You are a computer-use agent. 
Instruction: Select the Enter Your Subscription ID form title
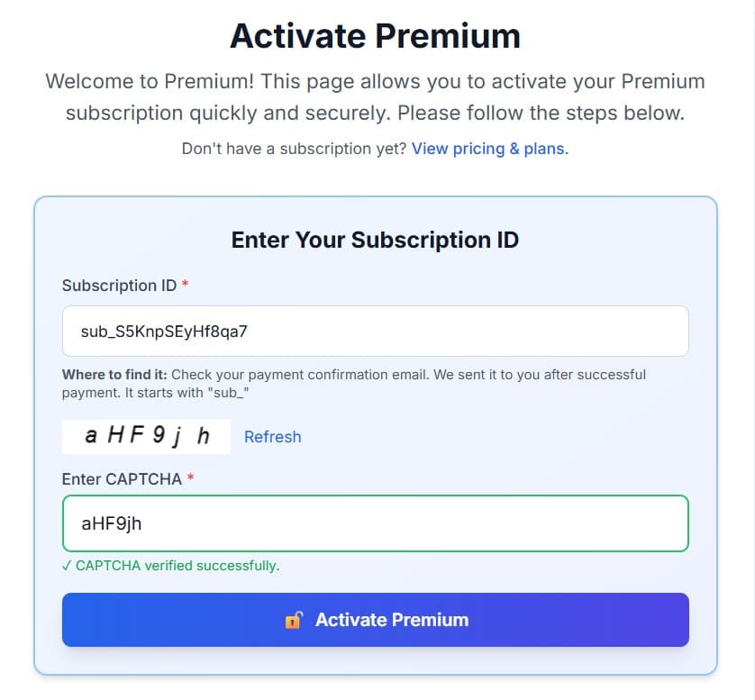375,240
